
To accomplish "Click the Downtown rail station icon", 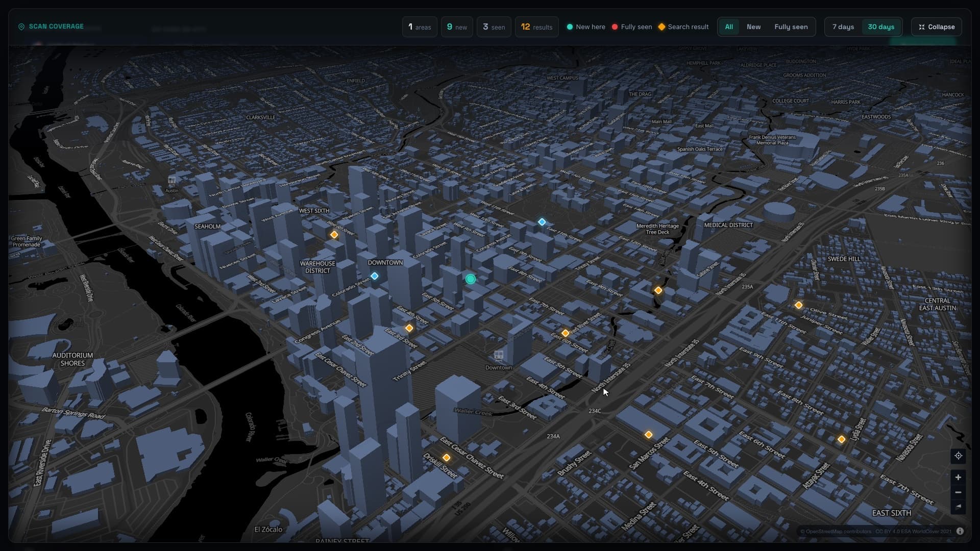I will (x=499, y=355).
